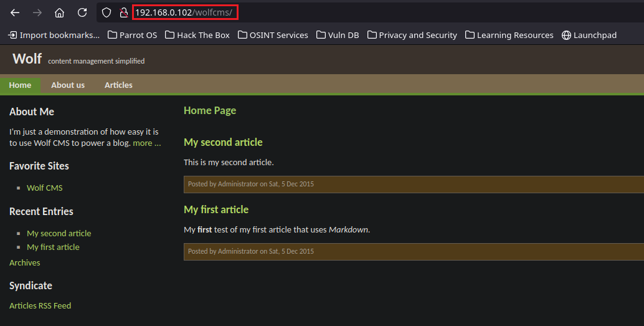Image resolution: width=644 pixels, height=326 pixels.
Task: Click the browser forward arrow
Action: pos(37,12)
